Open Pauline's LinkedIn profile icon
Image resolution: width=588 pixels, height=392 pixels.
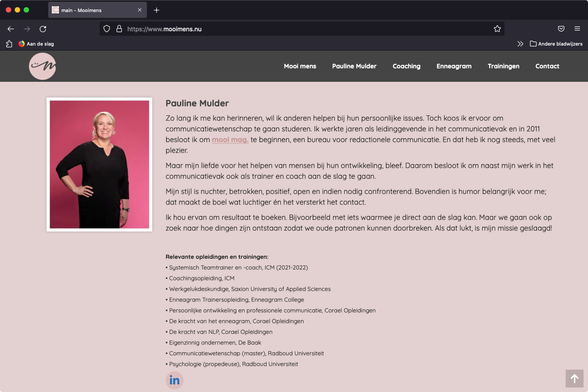point(175,380)
